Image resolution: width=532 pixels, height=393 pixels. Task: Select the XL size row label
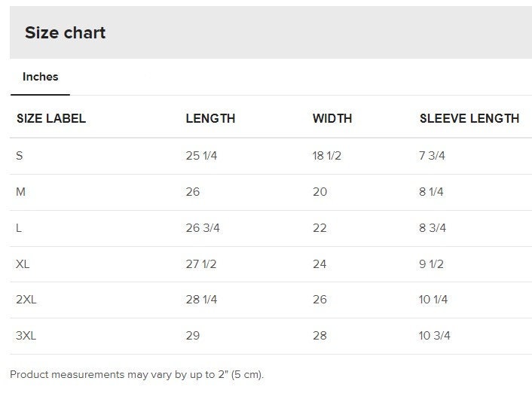pos(23,264)
